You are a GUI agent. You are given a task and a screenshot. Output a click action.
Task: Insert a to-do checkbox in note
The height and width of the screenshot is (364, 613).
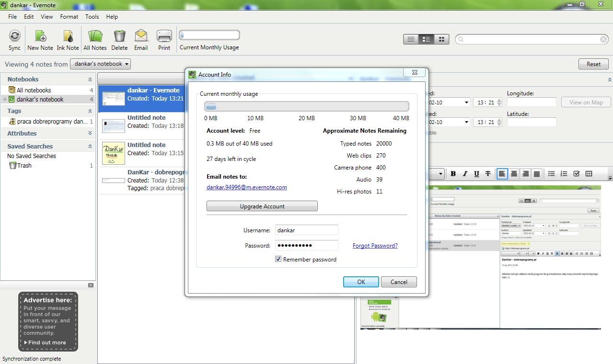pos(577,174)
